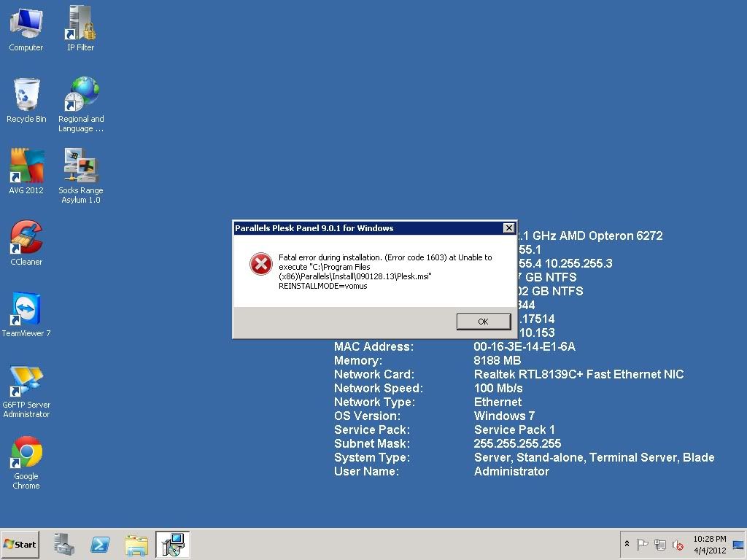This screenshot has height=560, width=747.
Task: Click the MAC Address value 00-16-3E-14-E1-6A
Action: point(525,346)
